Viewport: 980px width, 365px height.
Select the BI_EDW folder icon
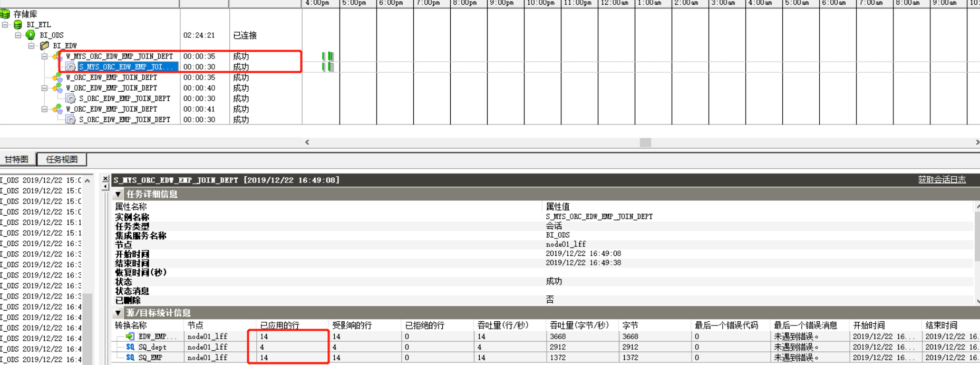click(44, 46)
